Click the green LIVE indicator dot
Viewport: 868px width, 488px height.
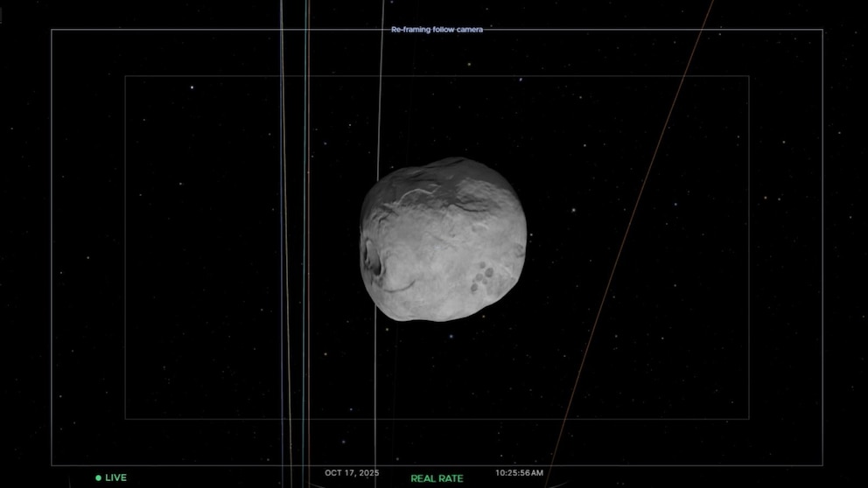coord(98,478)
